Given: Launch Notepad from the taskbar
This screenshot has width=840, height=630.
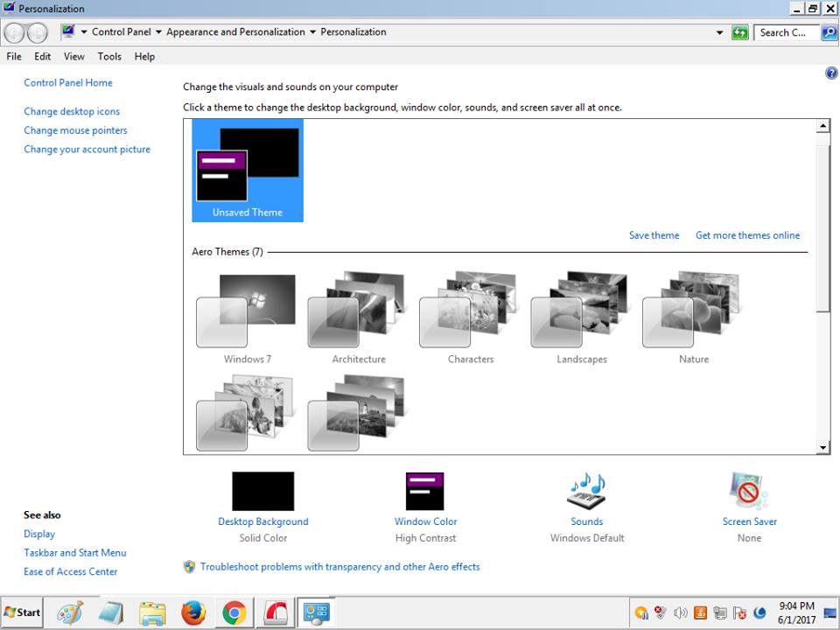Looking at the screenshot, I should pos(111,612).
